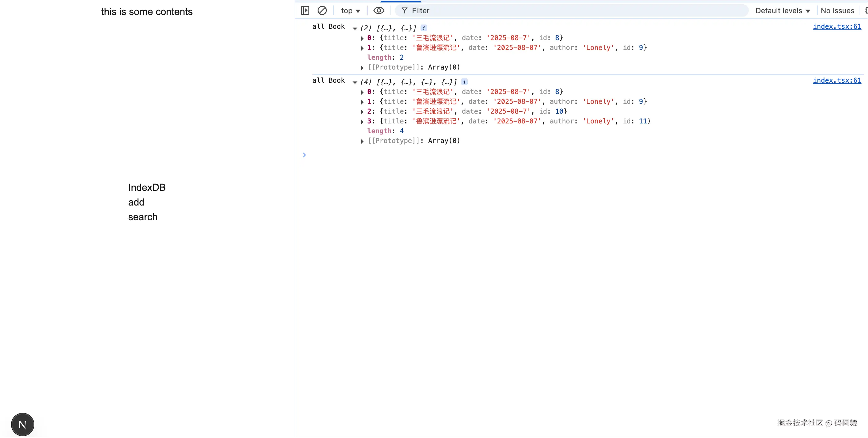
Task: Click the IndexDB text on the page
Action: pos(147,188)
